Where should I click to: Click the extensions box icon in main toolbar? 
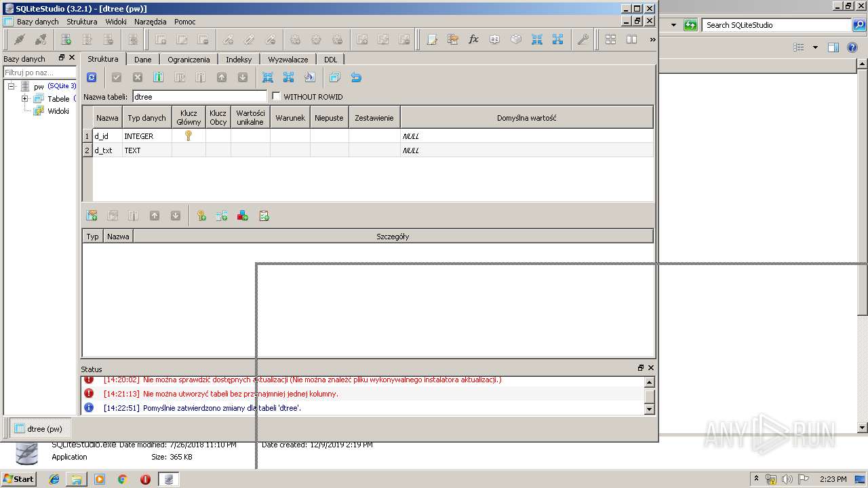(516, 39)
